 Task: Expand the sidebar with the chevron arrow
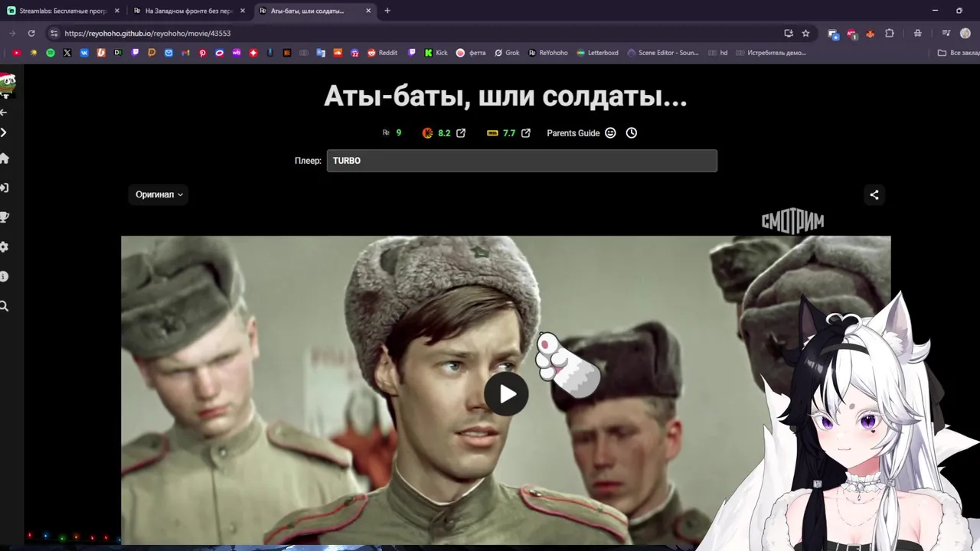point(4,132)
